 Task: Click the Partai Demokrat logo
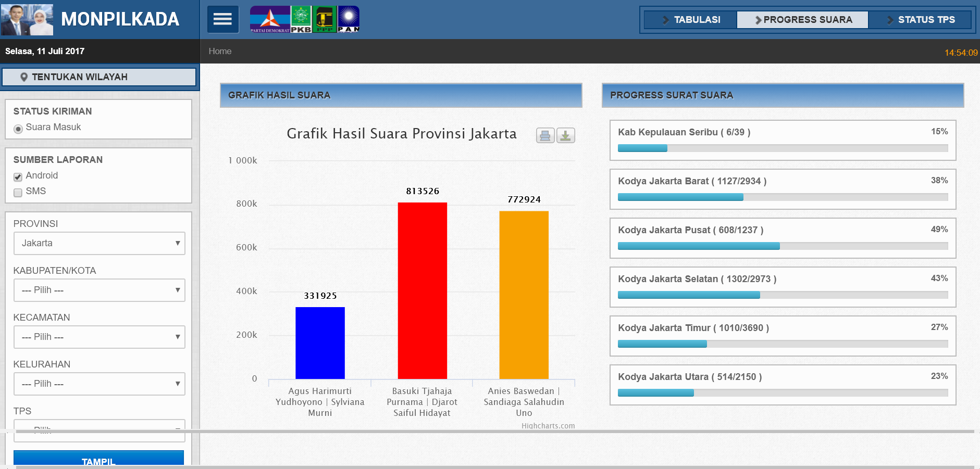click(269, 20)
